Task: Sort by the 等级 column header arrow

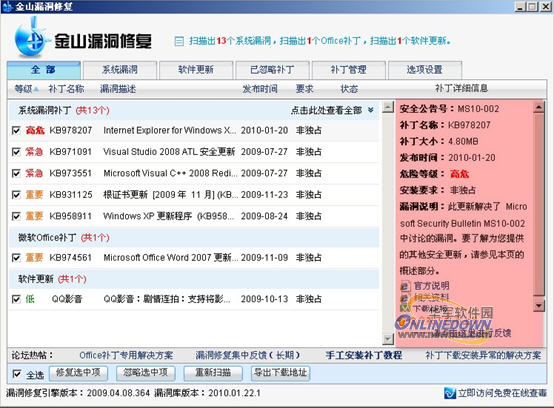Action: 36,89
